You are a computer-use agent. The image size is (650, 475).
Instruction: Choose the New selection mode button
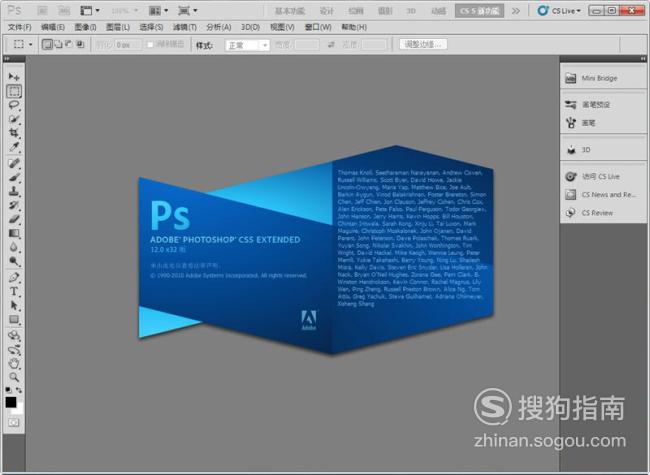tap(47, 44)
